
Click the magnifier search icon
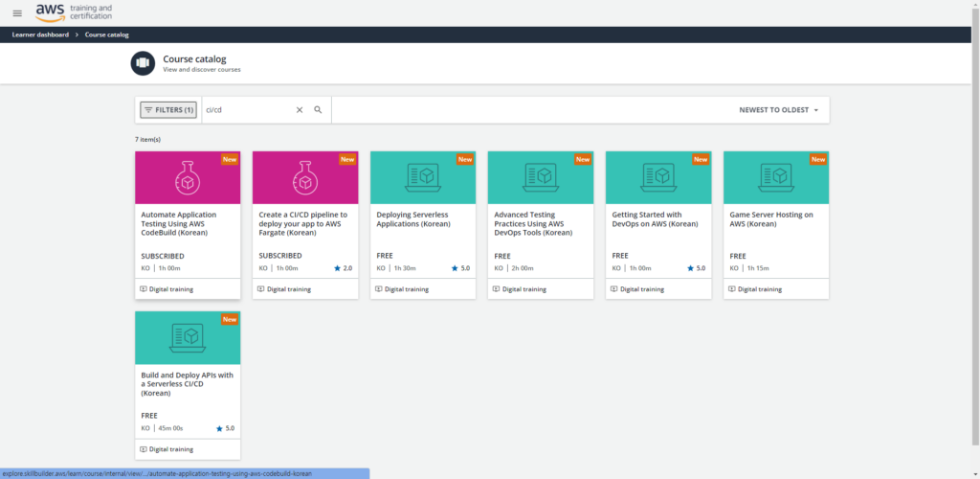coord(318,109)
